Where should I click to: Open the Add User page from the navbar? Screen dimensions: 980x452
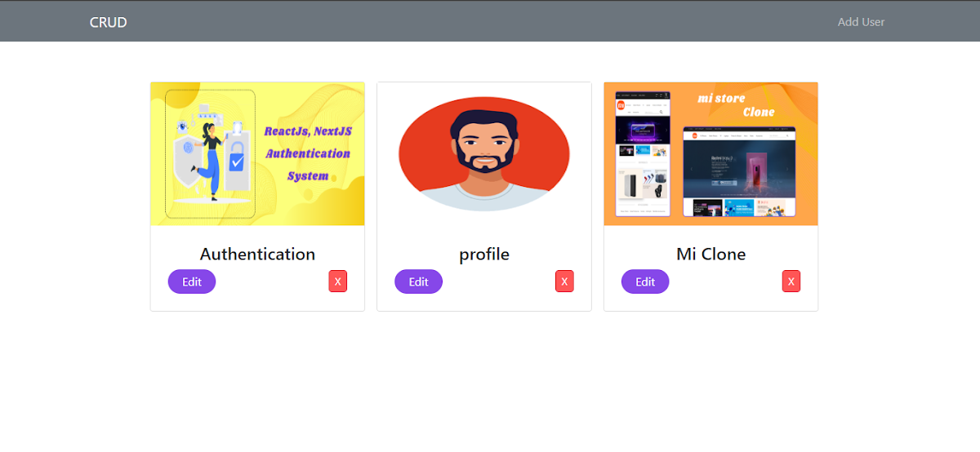[861, 22]
